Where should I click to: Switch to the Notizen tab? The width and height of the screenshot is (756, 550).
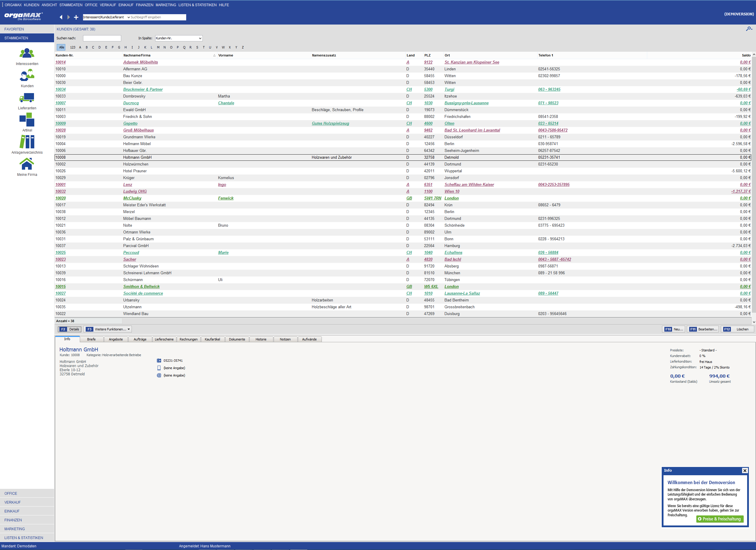point(285,339)
